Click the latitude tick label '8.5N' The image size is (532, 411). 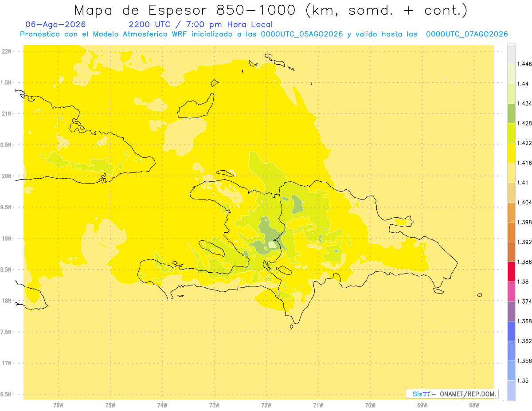point(7,270)
